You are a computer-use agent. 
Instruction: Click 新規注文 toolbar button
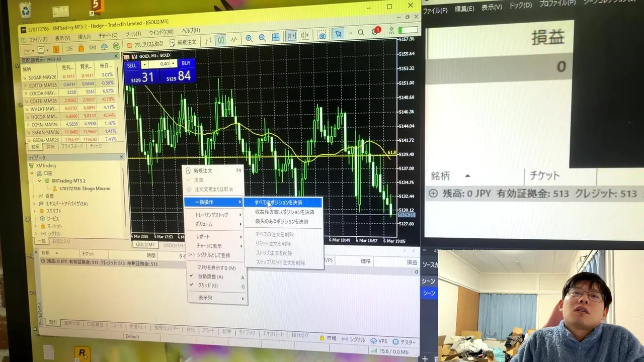pos(183,42)
